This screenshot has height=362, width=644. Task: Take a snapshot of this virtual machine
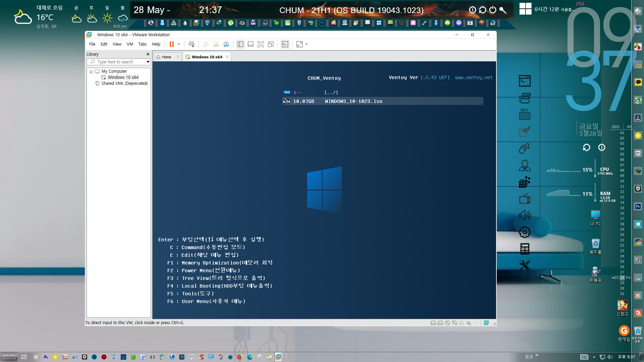point(206,44)
